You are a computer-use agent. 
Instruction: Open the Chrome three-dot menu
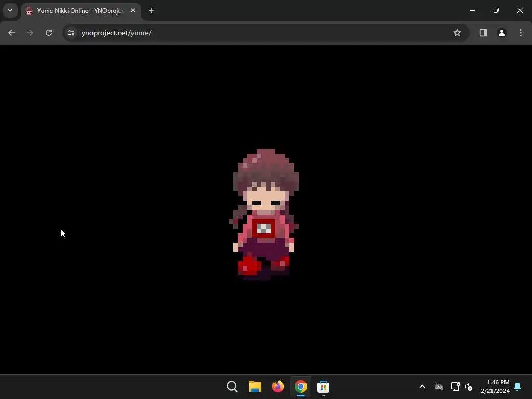tap(521, 33)
